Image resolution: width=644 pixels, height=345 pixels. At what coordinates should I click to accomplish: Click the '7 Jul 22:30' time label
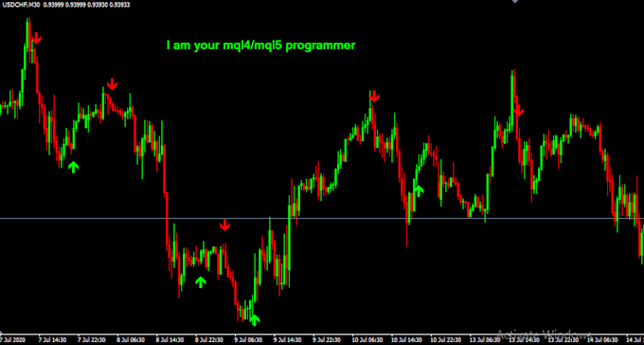click(x=92, y=340)
